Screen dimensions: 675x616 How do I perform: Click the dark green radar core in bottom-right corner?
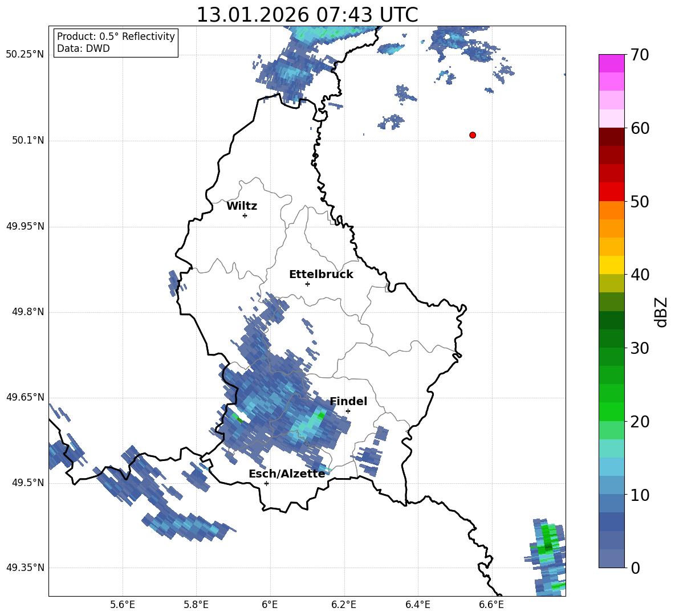[x=547, y=547]
